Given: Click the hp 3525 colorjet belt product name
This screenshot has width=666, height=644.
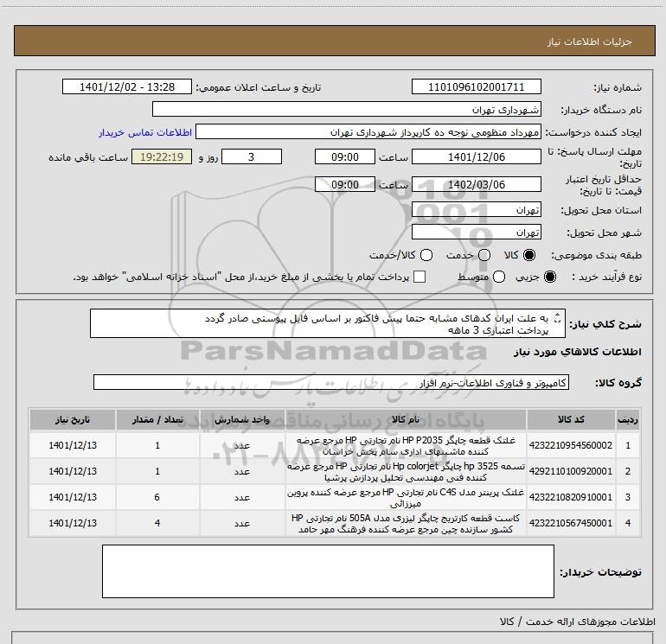Looking at the screenshot, I should [405, 471].
